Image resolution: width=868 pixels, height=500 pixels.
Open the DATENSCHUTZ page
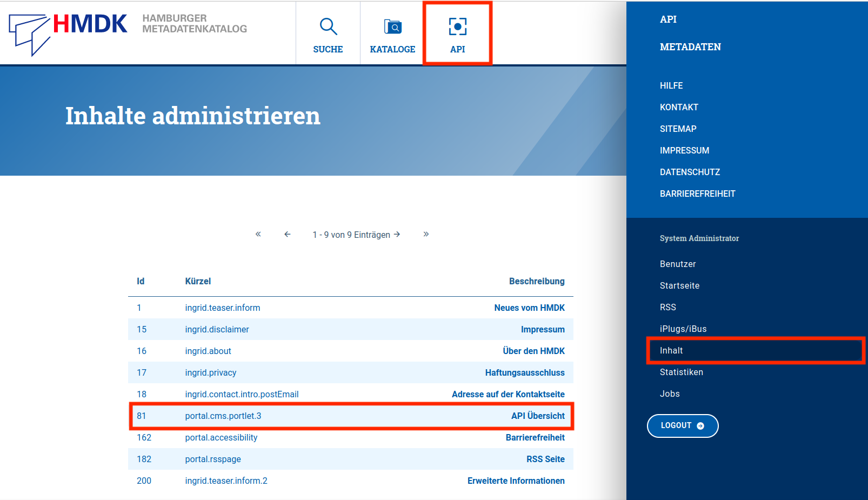(x=690, y=172)
